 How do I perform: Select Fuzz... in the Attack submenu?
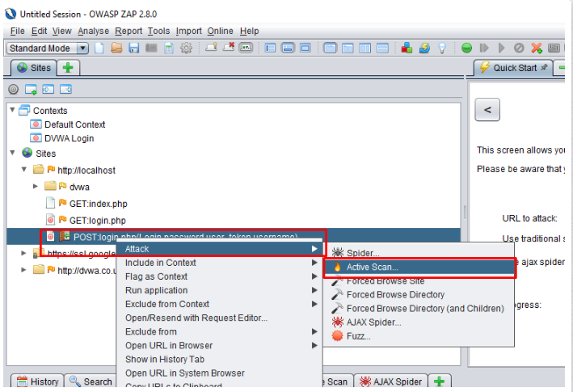tap(419, 336)
